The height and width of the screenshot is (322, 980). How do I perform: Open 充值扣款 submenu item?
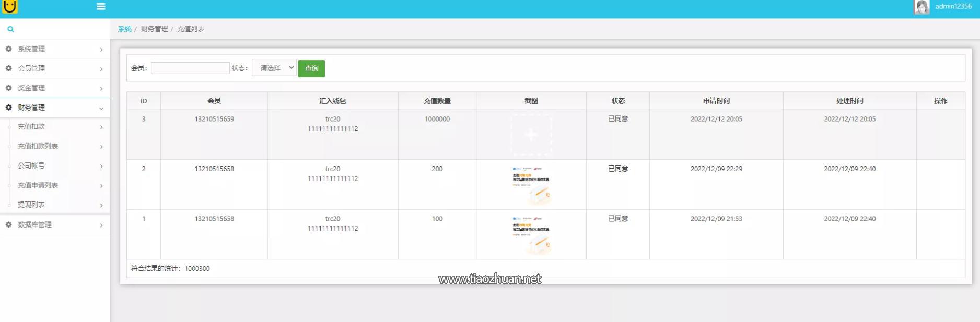coord(31,127)
